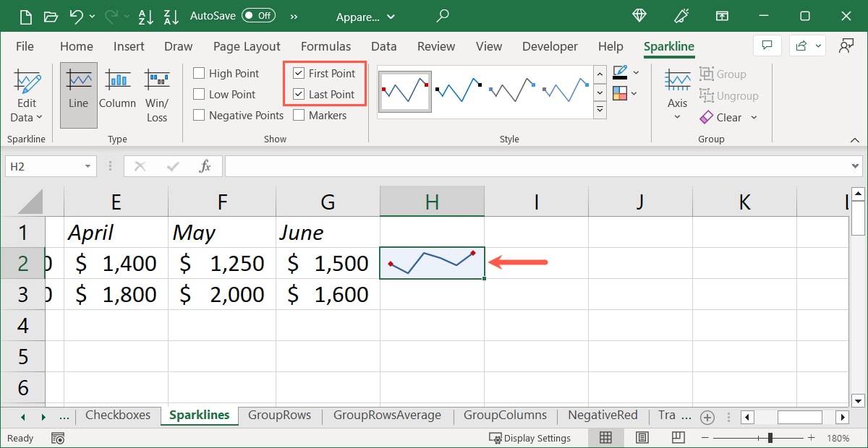Open the Clear dropdown arrow
This screenshot has width=868, height=448.
pyautogui.click(x=754, y=118)
